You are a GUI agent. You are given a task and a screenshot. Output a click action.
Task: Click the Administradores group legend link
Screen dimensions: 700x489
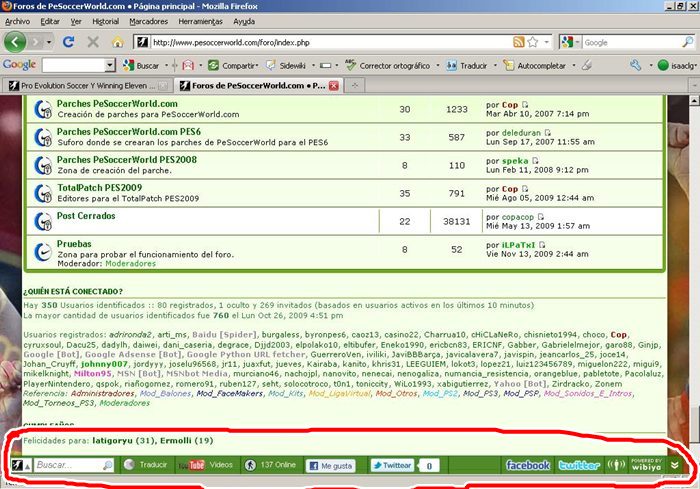pyautogui.click(x=102, y=393)
